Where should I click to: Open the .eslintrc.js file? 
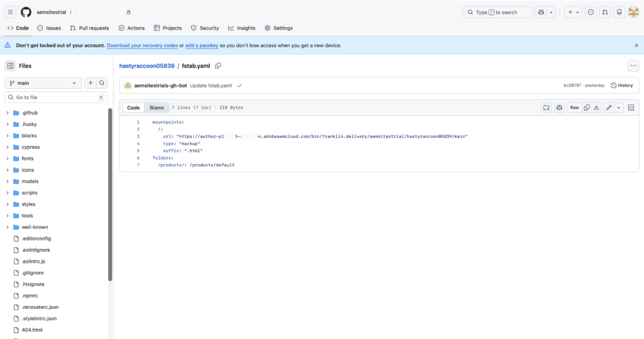point(33,262)
